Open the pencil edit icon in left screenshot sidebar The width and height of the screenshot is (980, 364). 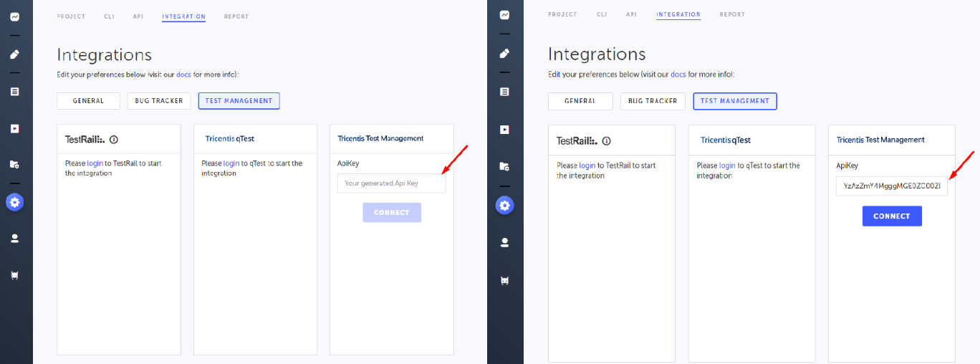[x=14, y=54]
